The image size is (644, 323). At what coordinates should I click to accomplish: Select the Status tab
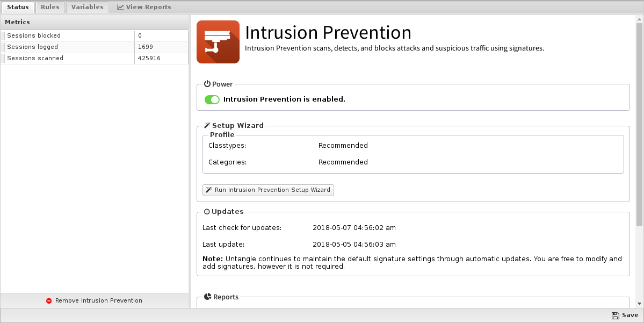[18, 7]
